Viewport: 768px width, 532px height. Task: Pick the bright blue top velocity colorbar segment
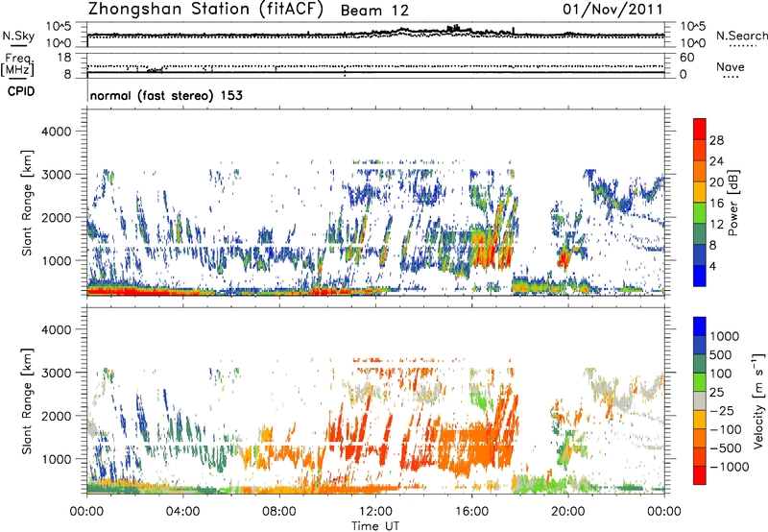[x=700, y=326]
